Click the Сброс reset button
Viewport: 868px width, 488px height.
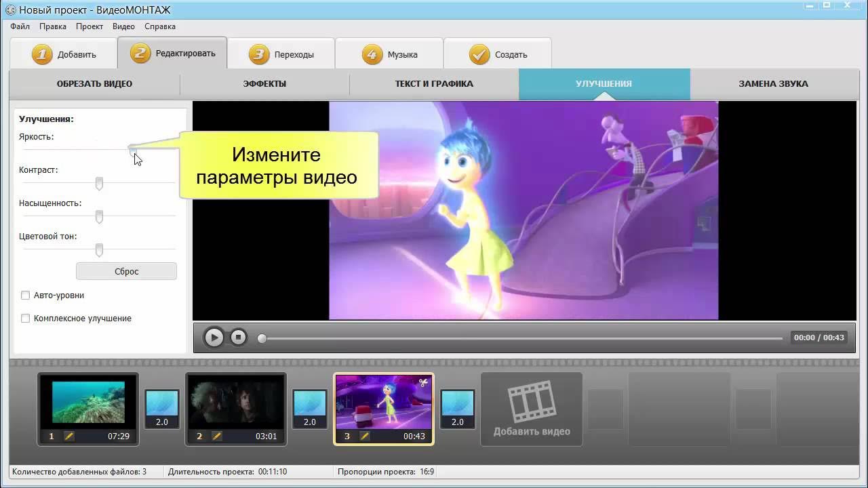[126, 271]
